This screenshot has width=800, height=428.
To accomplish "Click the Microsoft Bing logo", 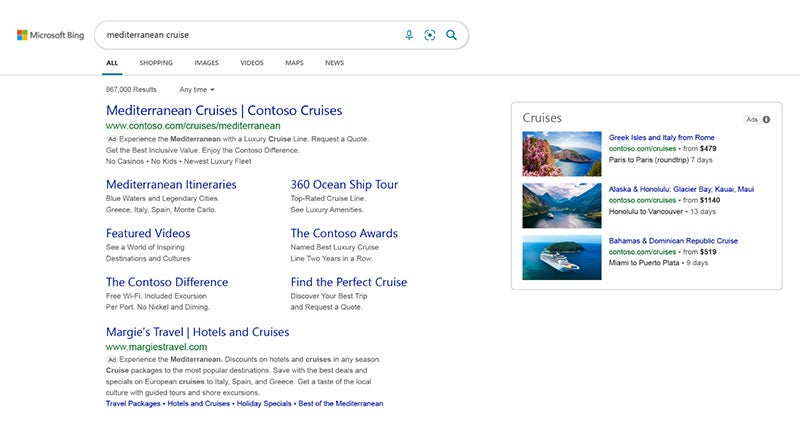I will coord(51,35).
